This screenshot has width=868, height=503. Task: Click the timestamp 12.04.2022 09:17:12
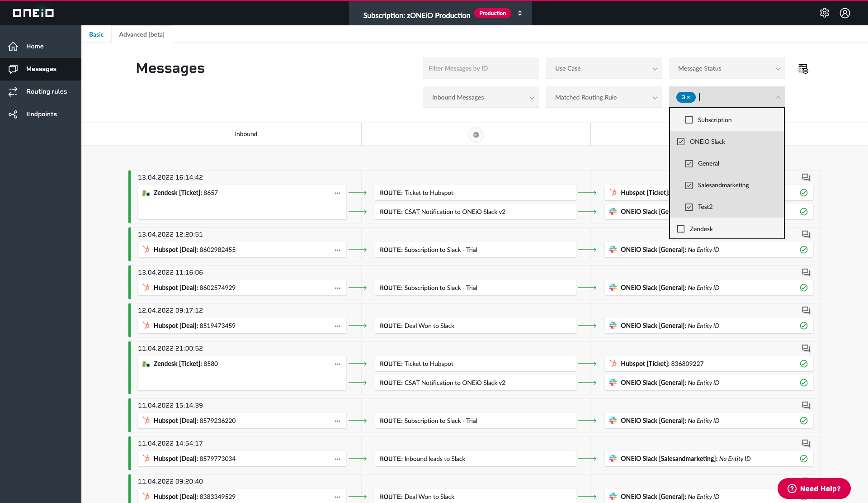tap(170, 310)
